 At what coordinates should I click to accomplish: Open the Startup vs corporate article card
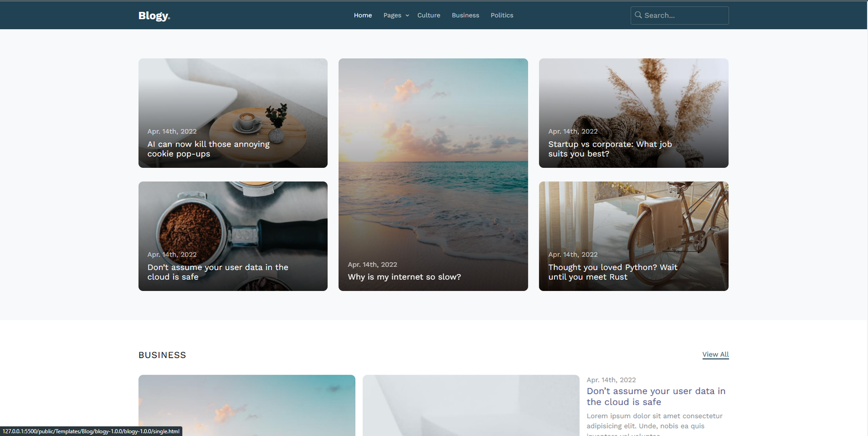coord(633,98)
